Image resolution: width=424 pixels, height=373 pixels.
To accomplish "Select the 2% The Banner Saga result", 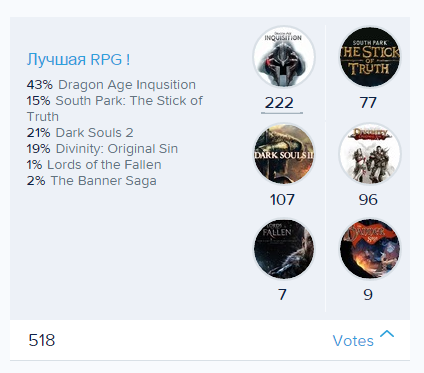I will coord(92,181).
